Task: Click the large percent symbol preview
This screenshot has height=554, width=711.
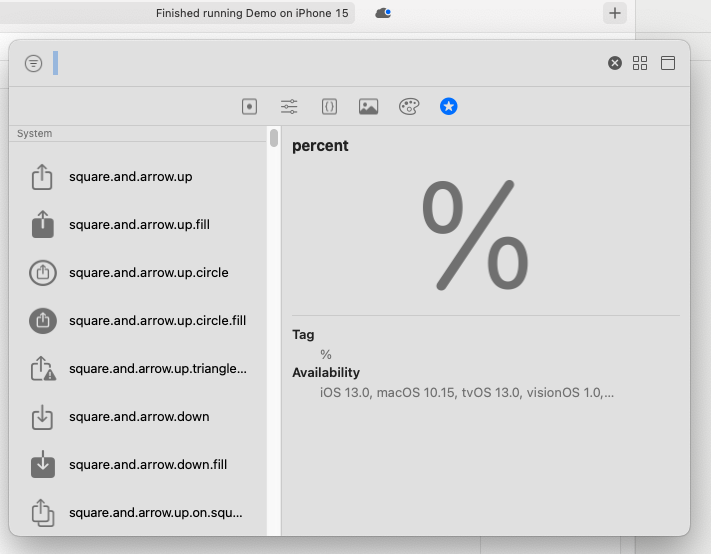Action: coord(475,235)
